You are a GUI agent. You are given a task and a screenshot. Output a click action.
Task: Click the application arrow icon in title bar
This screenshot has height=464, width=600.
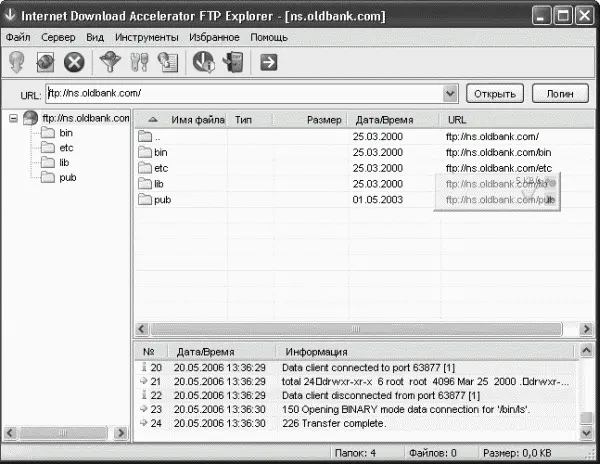pos(10,15)
